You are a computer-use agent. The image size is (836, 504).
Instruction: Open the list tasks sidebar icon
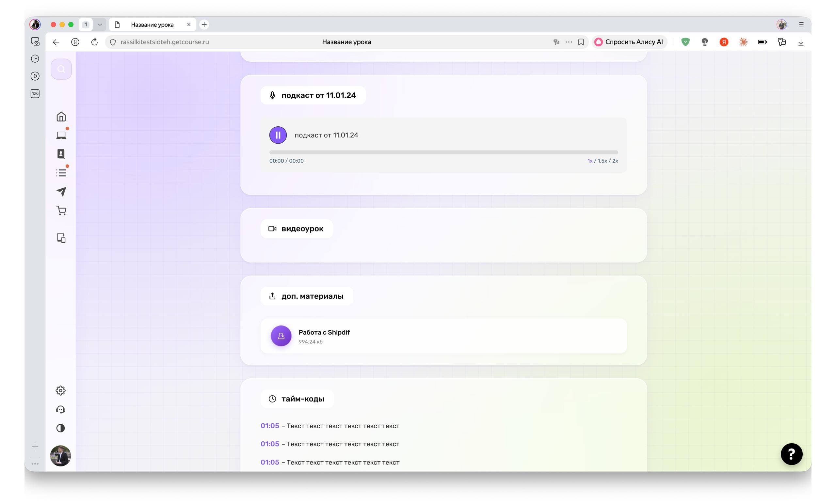coord(61,173)
